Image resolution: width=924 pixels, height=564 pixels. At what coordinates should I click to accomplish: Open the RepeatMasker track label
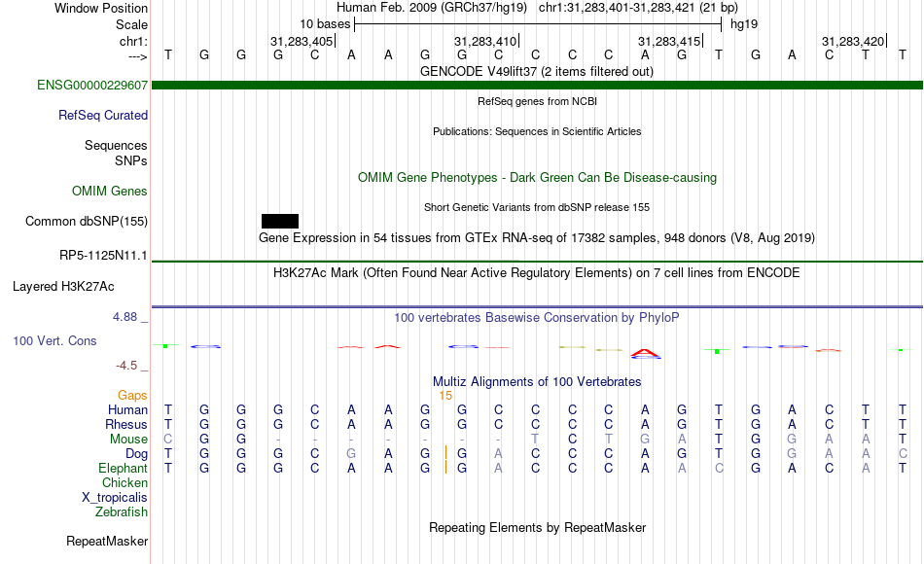[107, 542]
